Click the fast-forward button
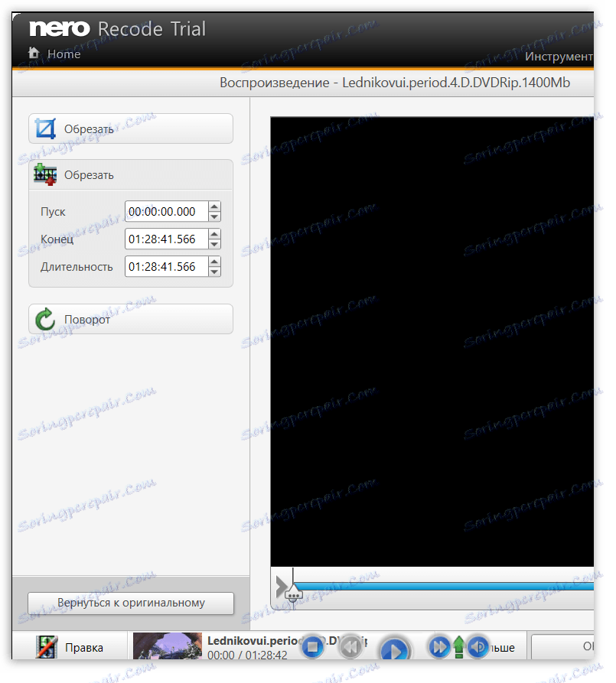Image resolution: width=616 pixels, height=683 pixels. 439,646
